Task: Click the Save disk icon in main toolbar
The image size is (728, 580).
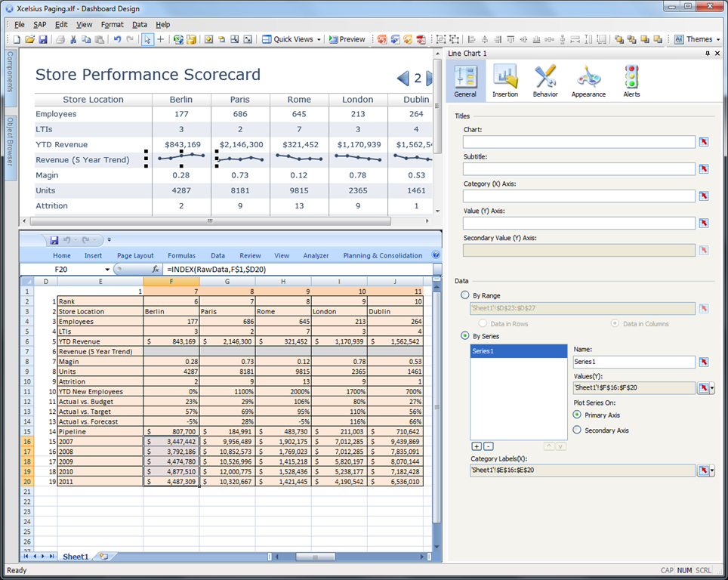Action: (x=43, y=39)
